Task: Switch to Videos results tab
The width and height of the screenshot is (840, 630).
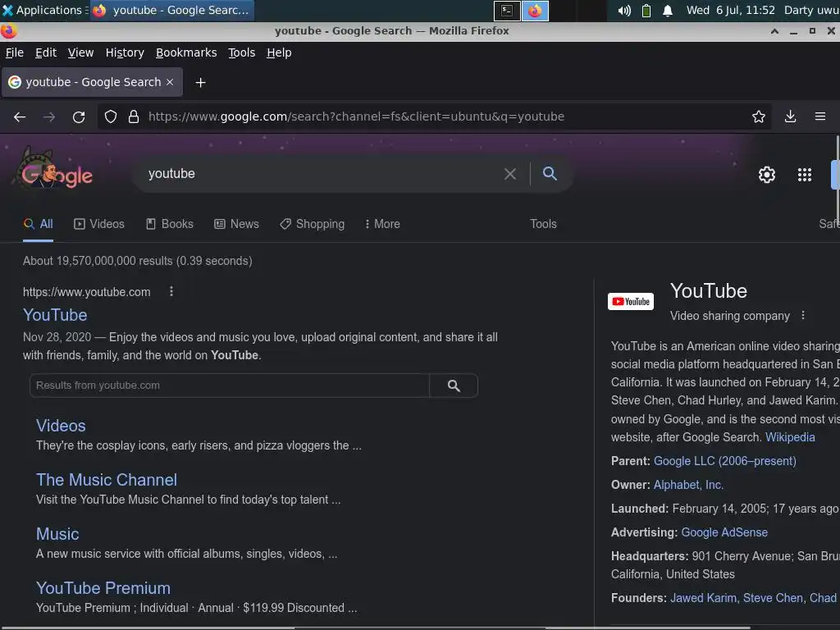Action: point(99,224)
